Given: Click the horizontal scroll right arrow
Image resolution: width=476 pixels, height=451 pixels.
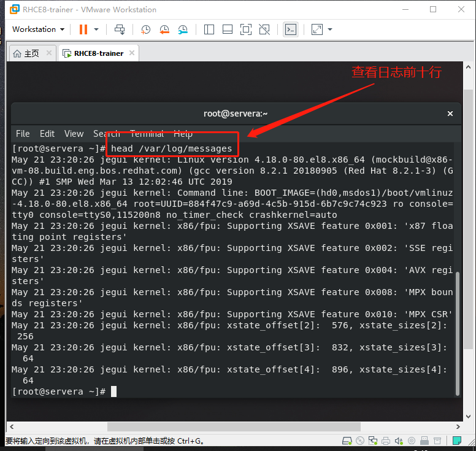Looking at the screenshot, I should 458,426.
